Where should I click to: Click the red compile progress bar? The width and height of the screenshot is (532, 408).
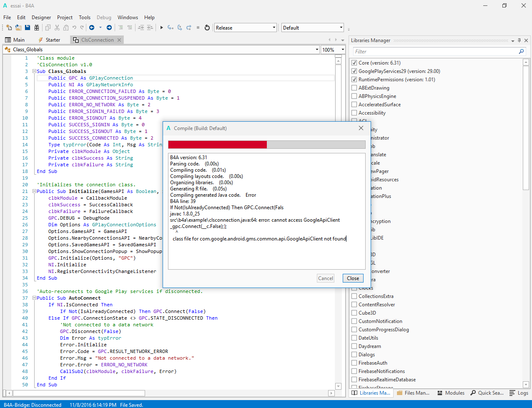point(218,145)
